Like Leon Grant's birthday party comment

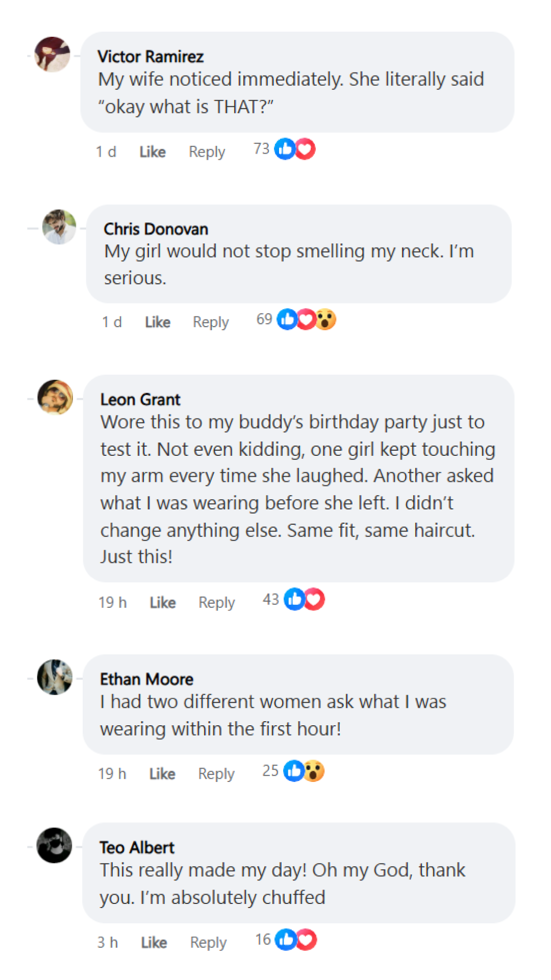point(163,602)
